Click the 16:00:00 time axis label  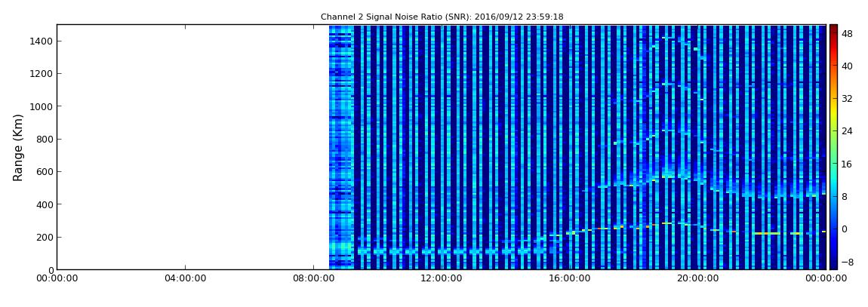pyautogui.click(x=570, y=279)
